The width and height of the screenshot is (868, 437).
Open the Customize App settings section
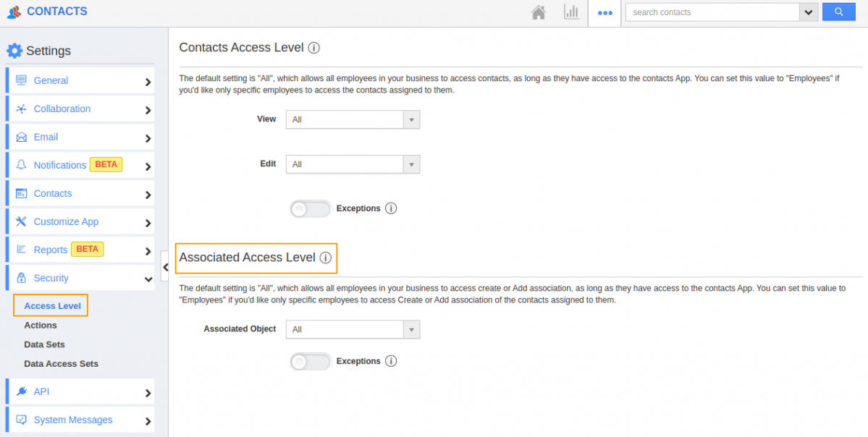pos(80,222)
